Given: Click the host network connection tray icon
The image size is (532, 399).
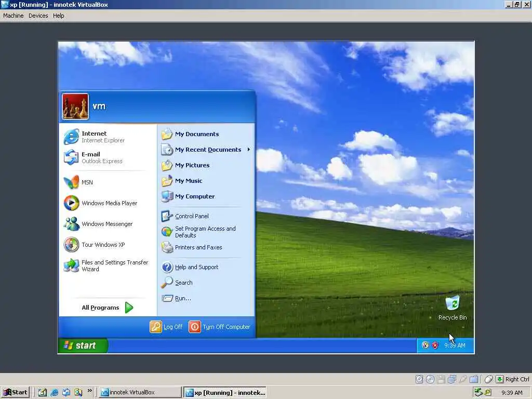Looking at the screenshot, I should click(x=478, y=392).
